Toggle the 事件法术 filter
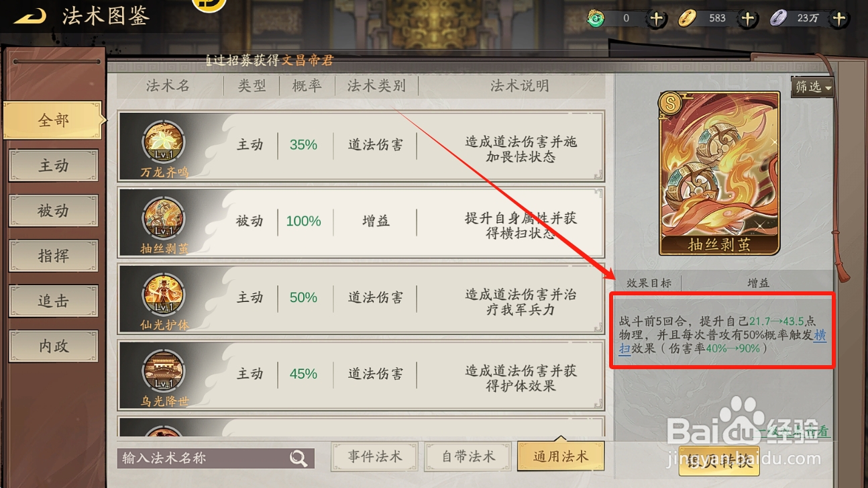Screen dimensions: 868x488 [x=374, y=456]
